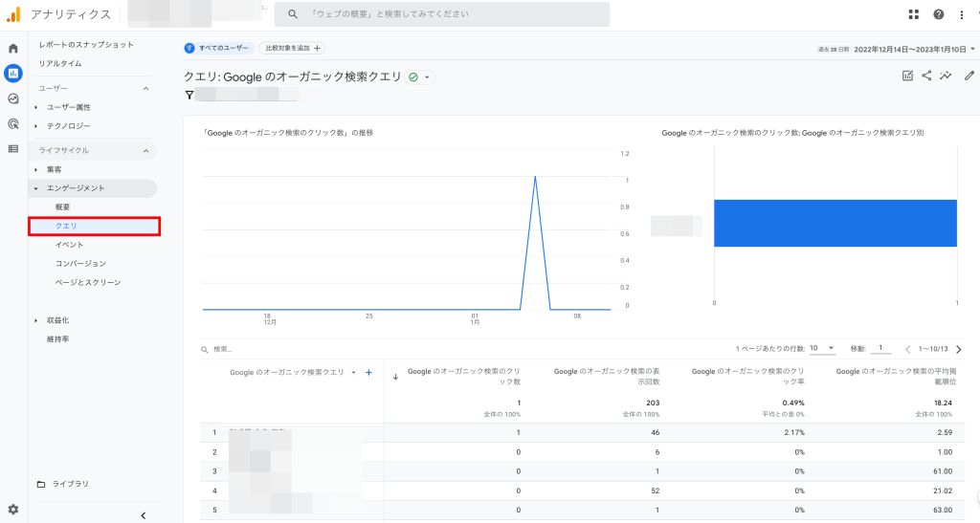
Task: Open 維持率 report
Action: pyautogui.click(x=58, y=339)
